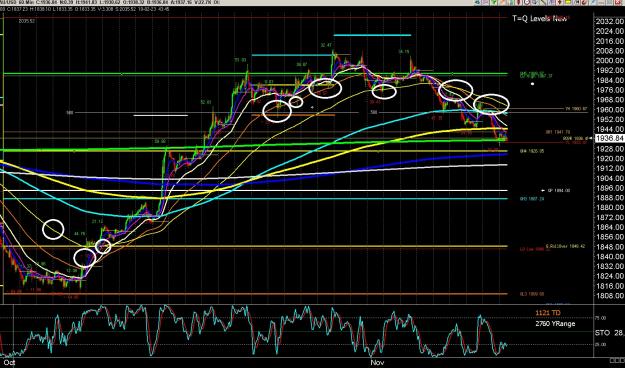Click the 25.00 stochastic scale label
Screen dimensions: 625x368
[601, 344]
